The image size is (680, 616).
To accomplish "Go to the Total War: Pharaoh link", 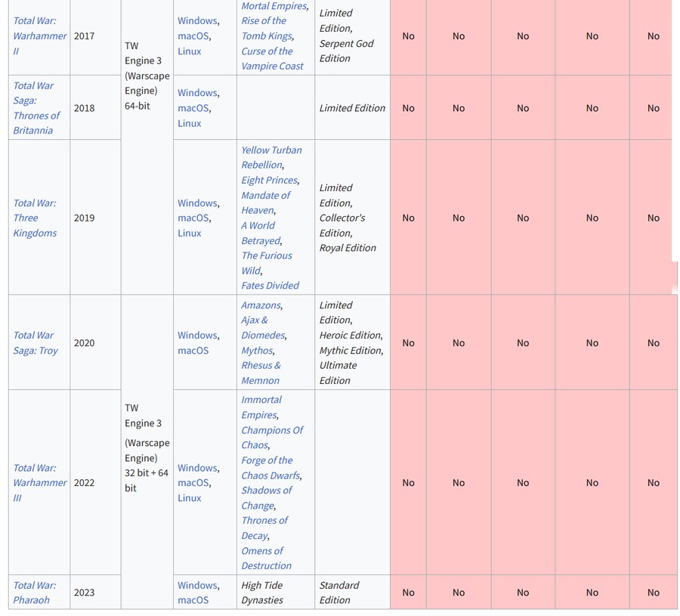I will click(x=34, y=593).
